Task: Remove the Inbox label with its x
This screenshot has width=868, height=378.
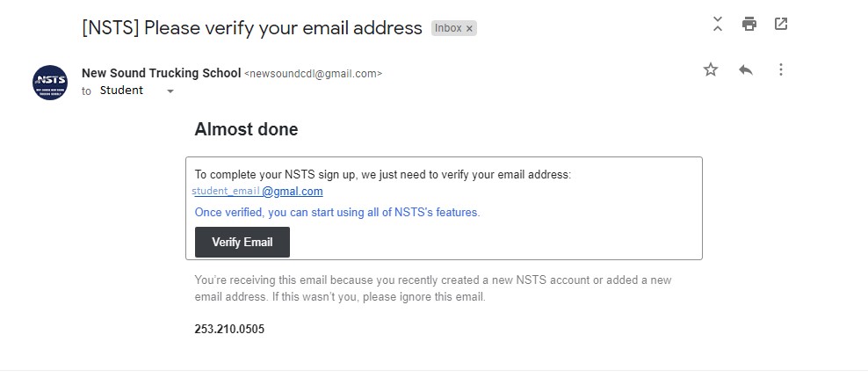Action: (x=469, y=29)
